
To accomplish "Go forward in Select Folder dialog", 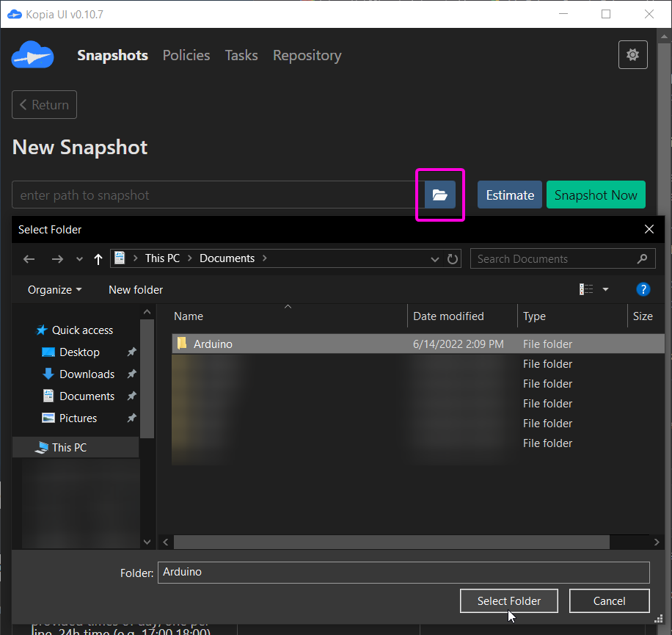I will click(x=57, y=259).
